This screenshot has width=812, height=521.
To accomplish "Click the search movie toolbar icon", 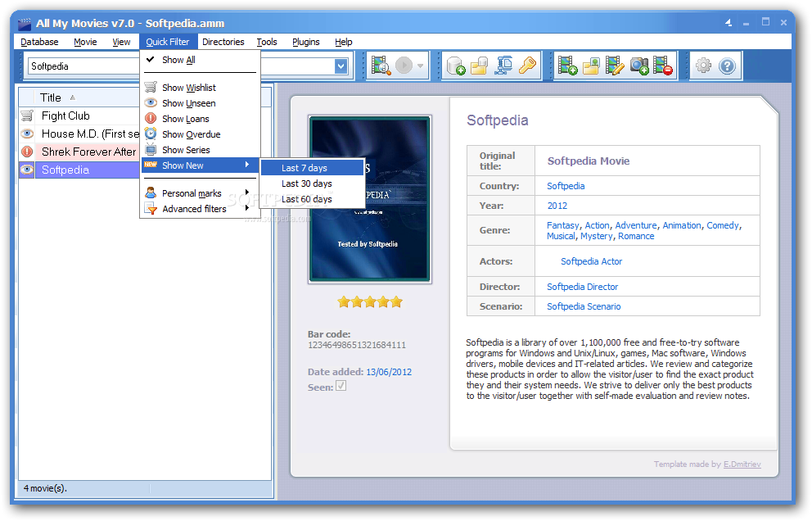I will coord(381,66).
